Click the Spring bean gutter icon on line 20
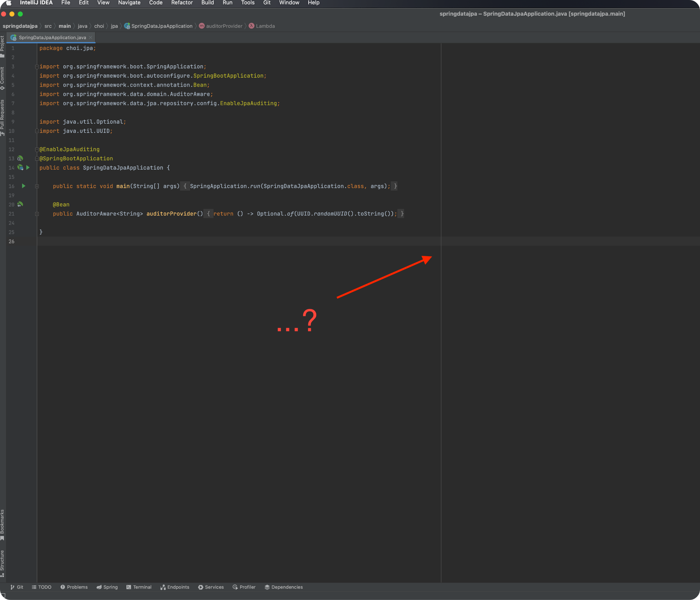Viewport: 700px width, 600px height. click(x=20, y=204)
